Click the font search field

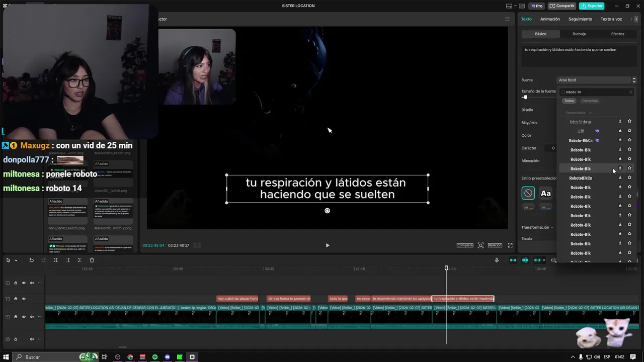tap(596, 92)
